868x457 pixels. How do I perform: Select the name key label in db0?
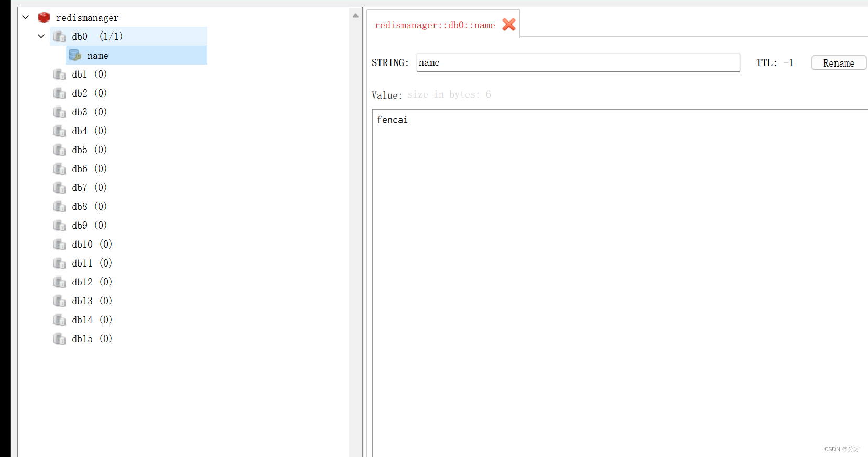point(98,56)
